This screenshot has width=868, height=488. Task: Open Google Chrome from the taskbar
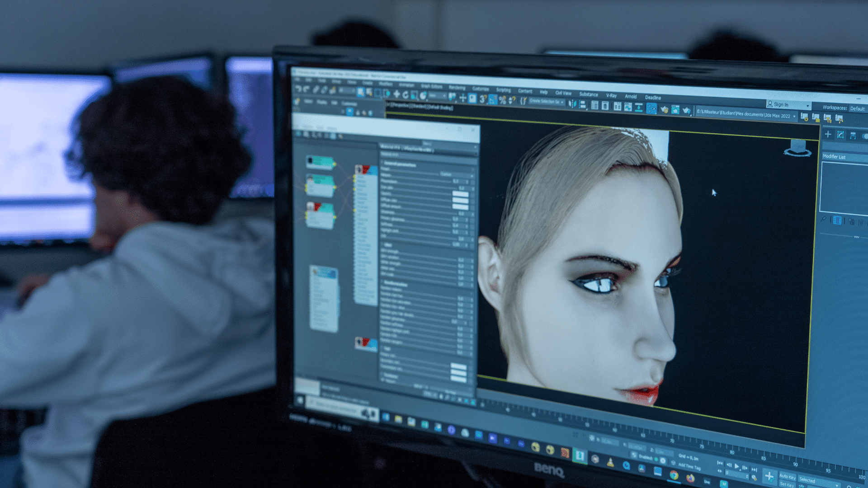pos(674,475)
